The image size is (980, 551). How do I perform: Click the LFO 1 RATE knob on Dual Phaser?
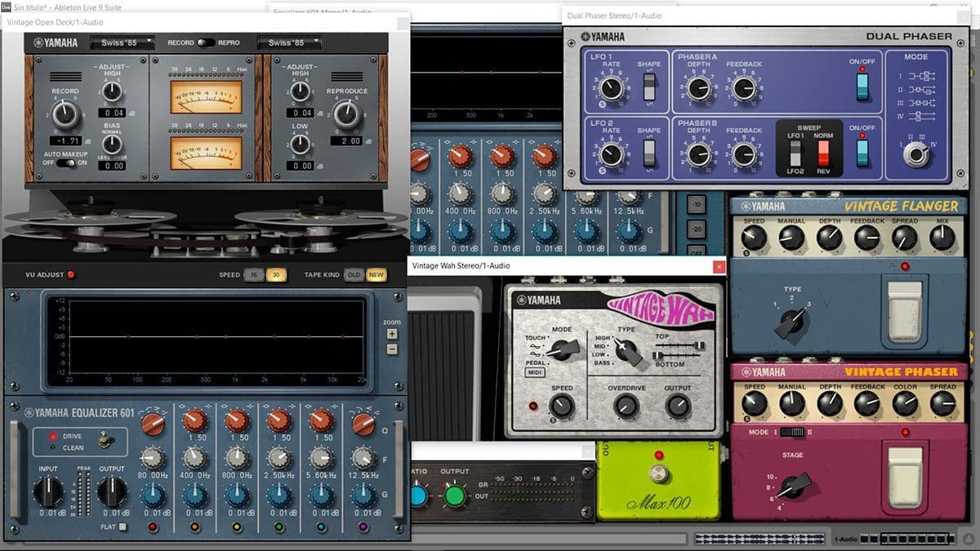610,87
